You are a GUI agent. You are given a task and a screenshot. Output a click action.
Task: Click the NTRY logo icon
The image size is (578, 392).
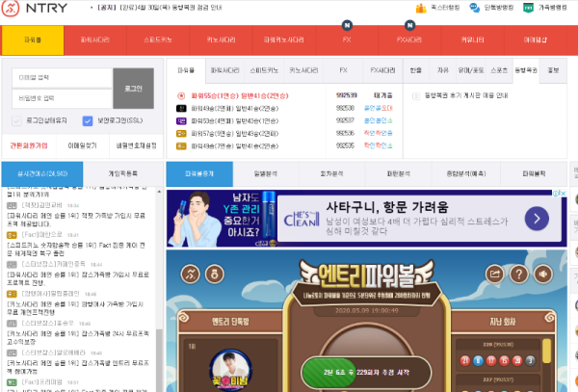[x=11, y=8]
